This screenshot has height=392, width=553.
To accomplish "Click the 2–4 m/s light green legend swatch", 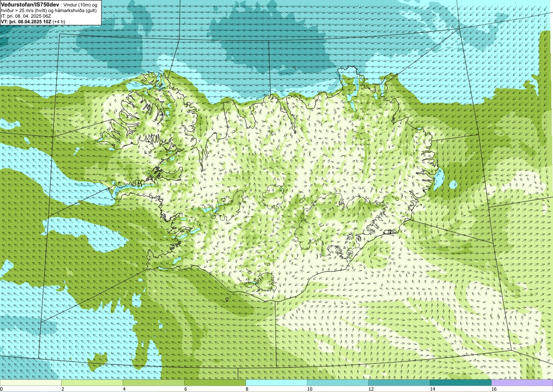I will (x=92, y=383).
